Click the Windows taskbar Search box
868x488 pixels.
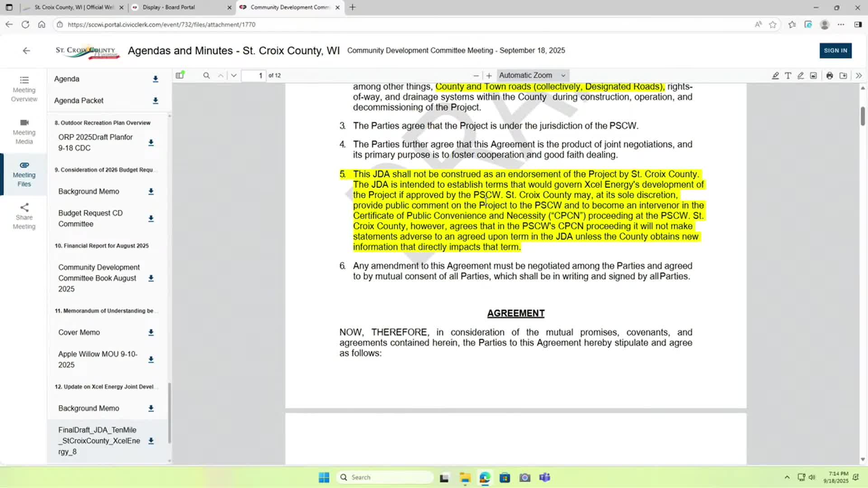click(385, 478)
